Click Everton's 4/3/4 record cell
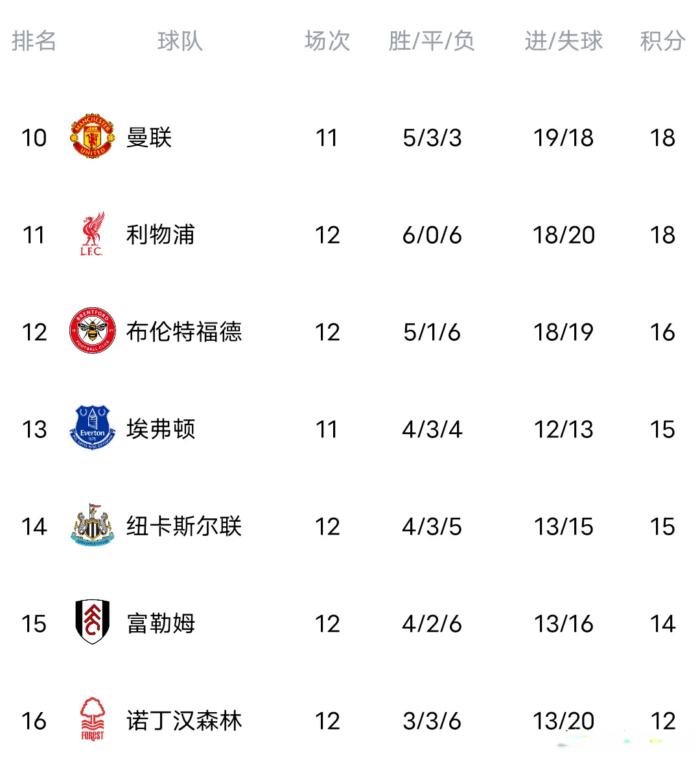Screen dimensions: 700x764 pyautogui.click(x=432, y=429)
